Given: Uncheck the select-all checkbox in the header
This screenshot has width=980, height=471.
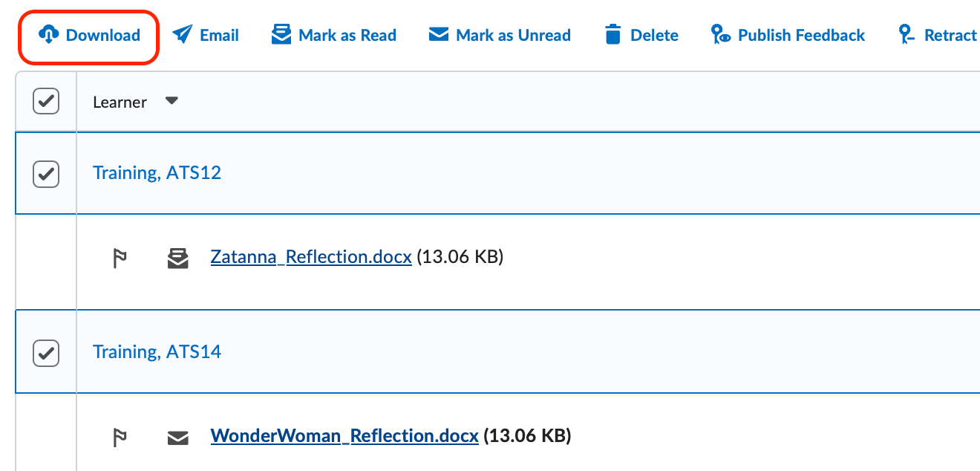Looking at the screenshot, I should pos(46,101).
